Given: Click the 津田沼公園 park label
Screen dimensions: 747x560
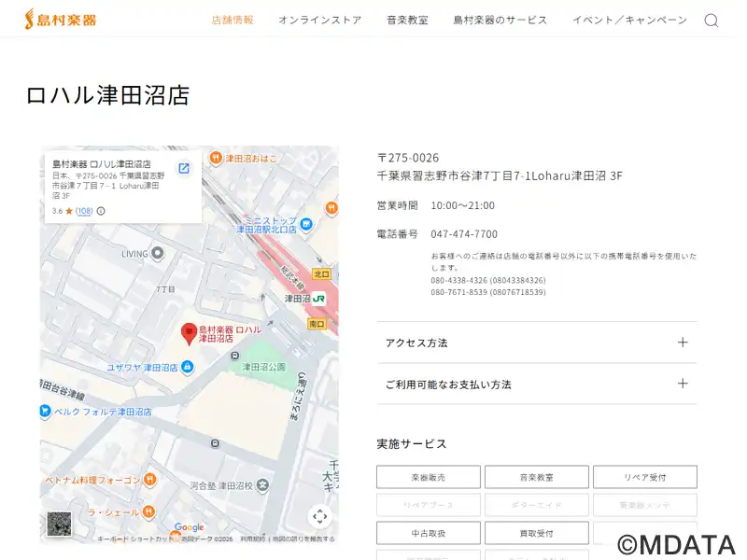Looking at the screenshot, I should coord(264,367).
